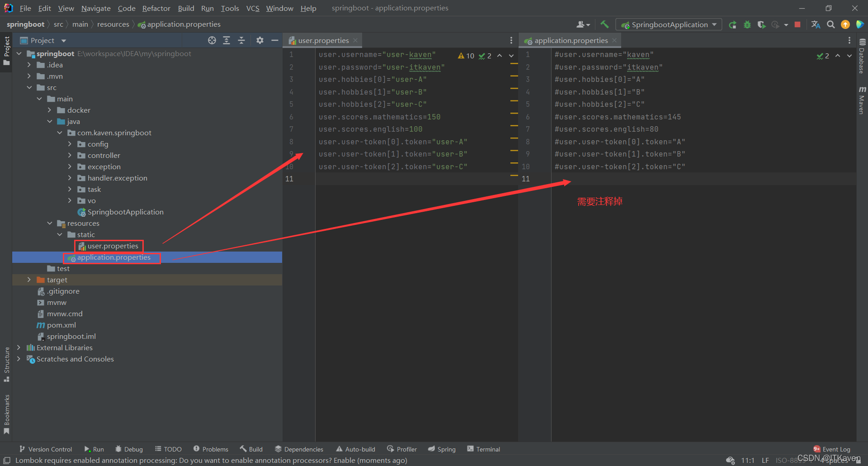Collapse all in Project panel
The width and height of the screenshot is (868, 466).
tap(241, 40)
